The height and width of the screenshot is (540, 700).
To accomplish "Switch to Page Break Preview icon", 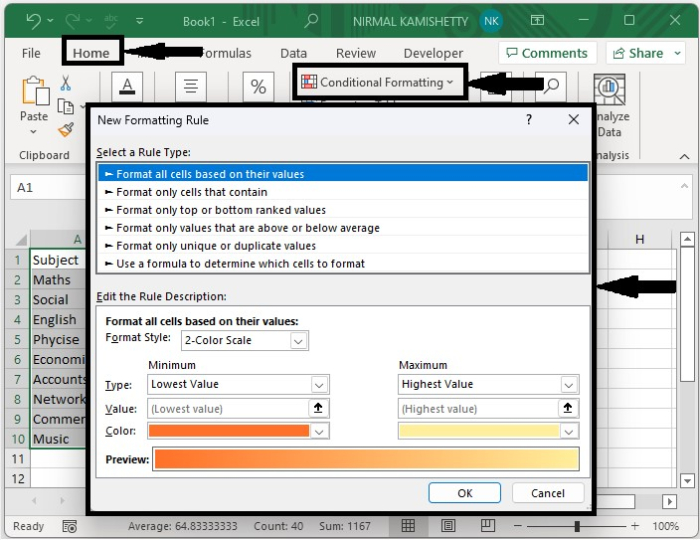I will [488, 526].
